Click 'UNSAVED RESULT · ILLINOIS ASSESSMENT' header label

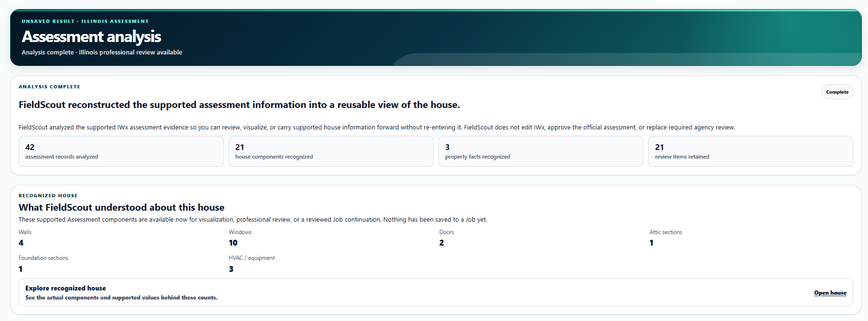(x=85, y=21)
